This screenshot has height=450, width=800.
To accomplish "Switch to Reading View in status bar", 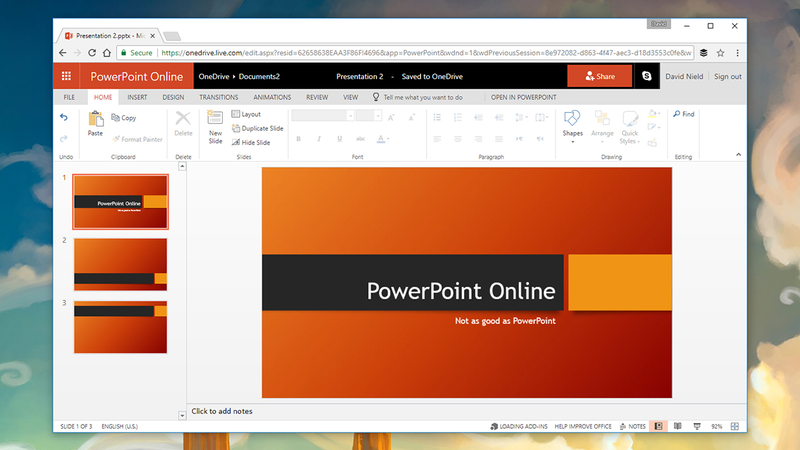I will tap(678, 426).
